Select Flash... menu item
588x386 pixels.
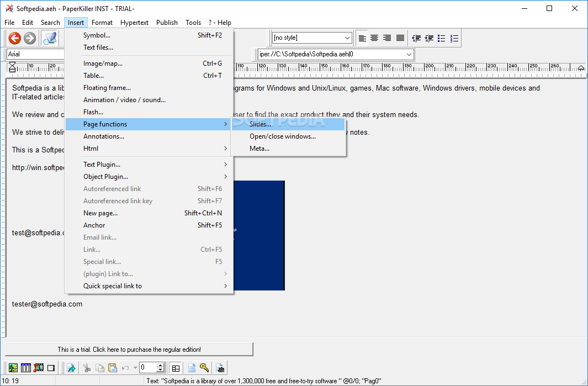tap(149, 112)
